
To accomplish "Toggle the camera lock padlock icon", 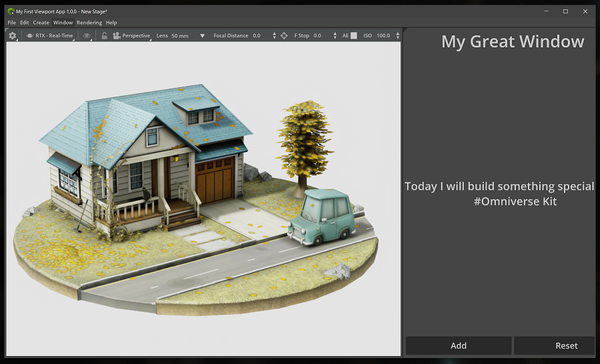I will pyautogui.click(x=104, y=36).
